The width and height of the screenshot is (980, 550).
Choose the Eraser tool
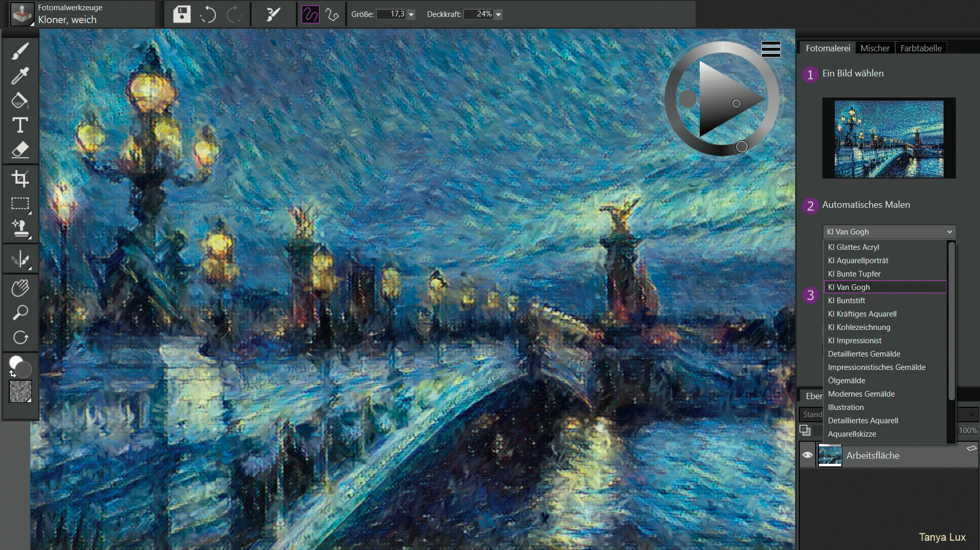tap(20, 150)
